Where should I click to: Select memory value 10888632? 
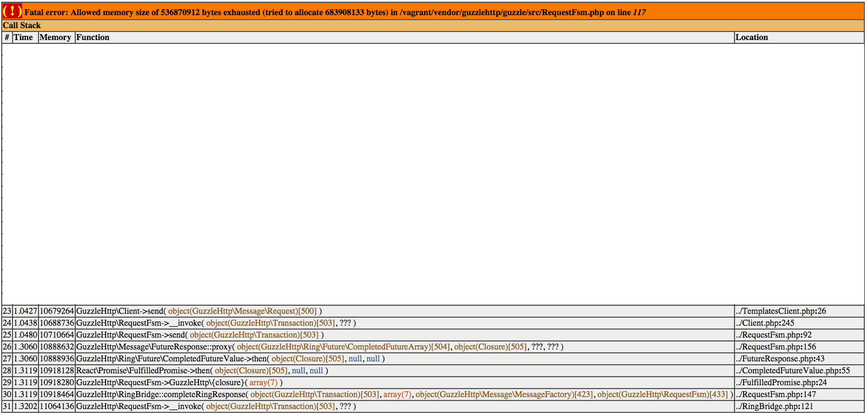point(57,347)
